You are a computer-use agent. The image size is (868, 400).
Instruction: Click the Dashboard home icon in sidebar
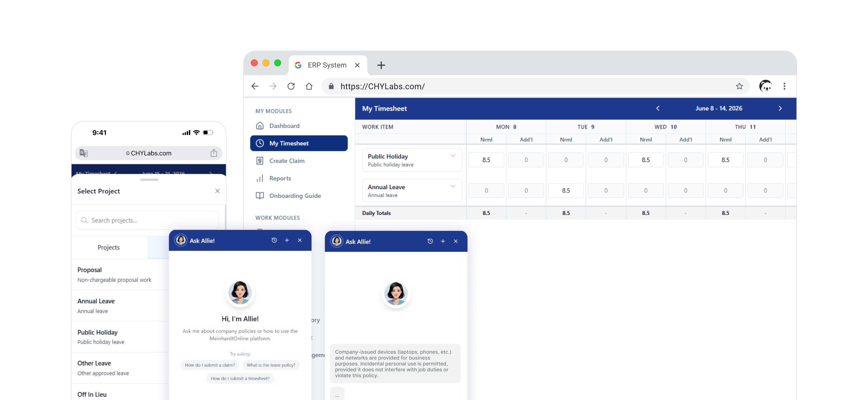tap(260, 126)
